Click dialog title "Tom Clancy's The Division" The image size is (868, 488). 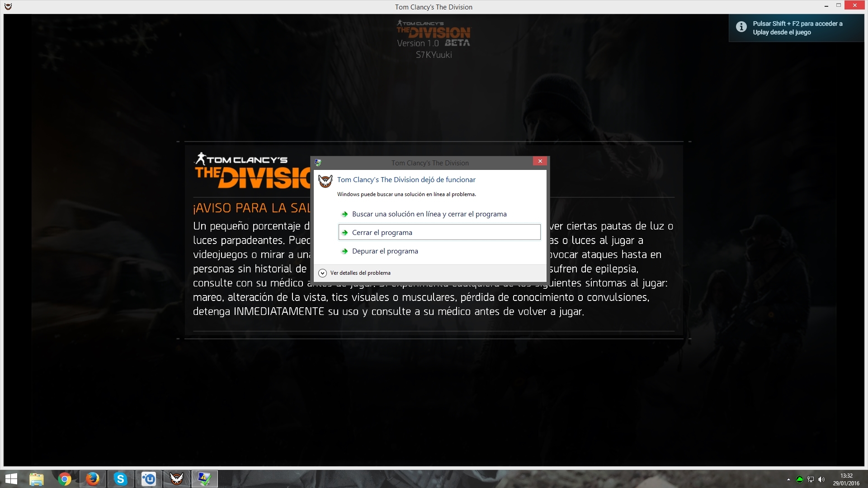pos(430,163)
